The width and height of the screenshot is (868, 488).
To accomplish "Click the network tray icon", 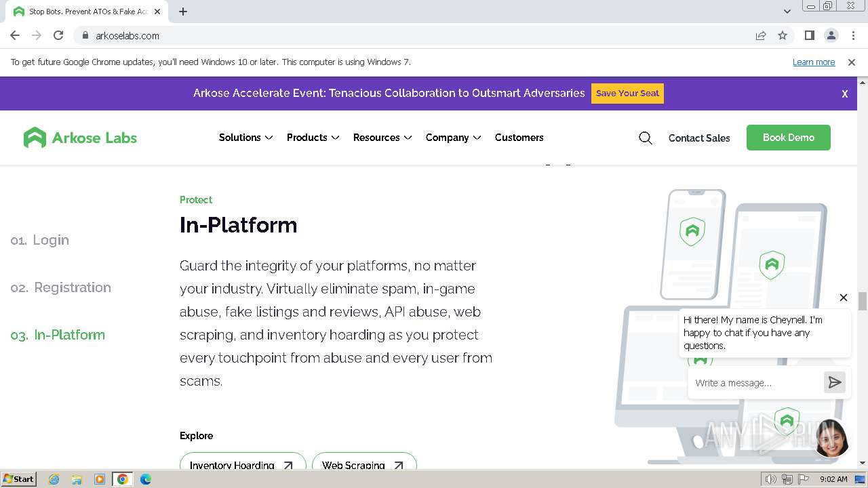I will point(787,479).
